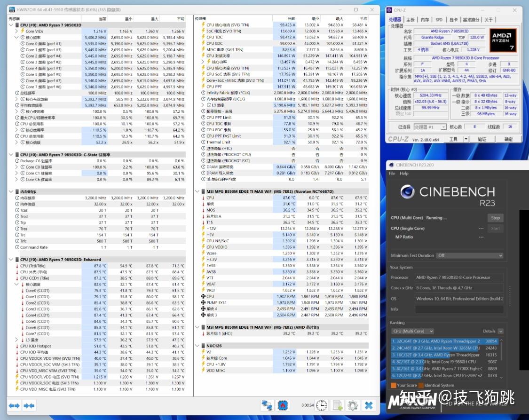Collapse the Nuvoton NCT6687D sensor group
529x420 pixels.
click(x=197, y=191)
